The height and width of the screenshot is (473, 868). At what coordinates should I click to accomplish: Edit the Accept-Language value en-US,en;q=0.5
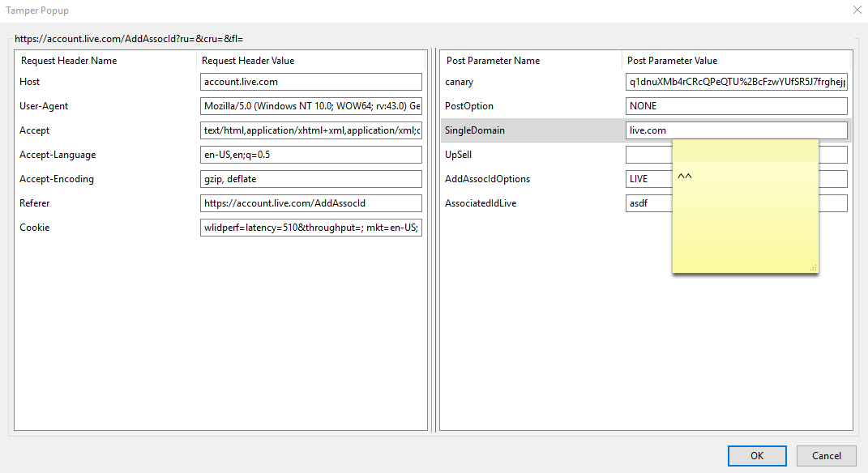(310, 154)
